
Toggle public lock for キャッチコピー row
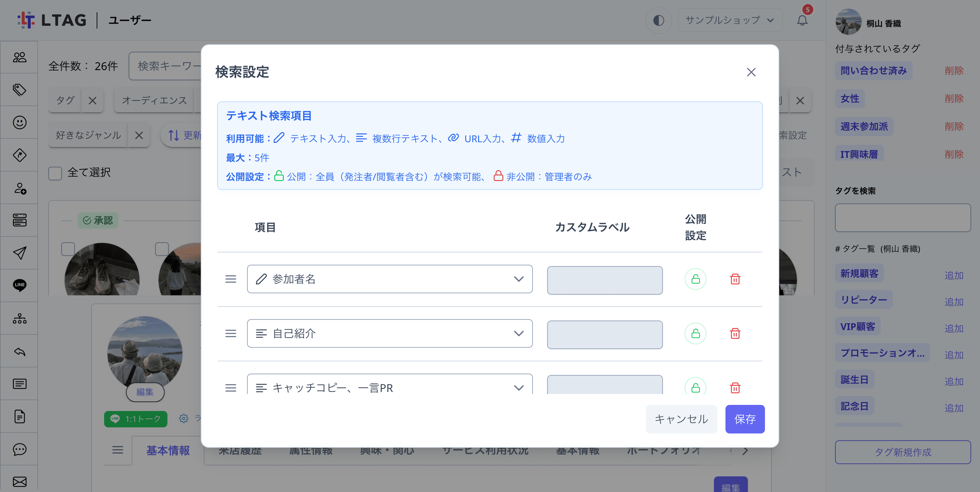[696, 387]
